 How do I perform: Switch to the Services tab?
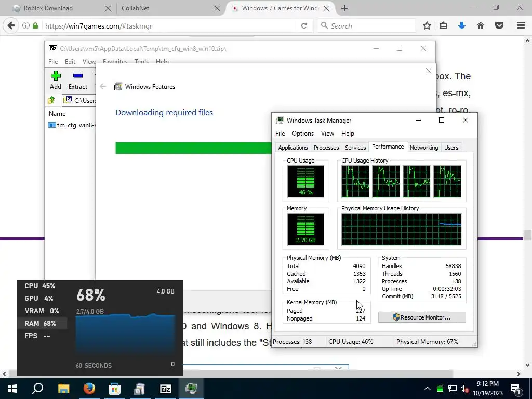coord(355,148)
